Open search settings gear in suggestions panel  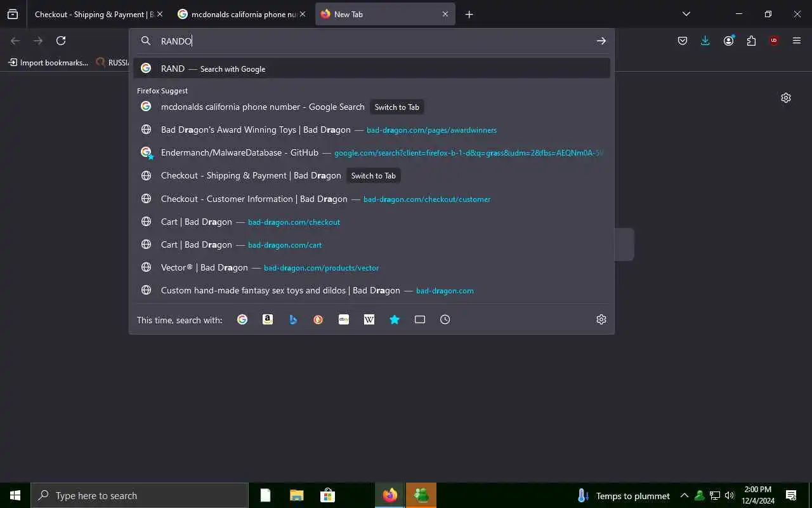click(601, 319)
